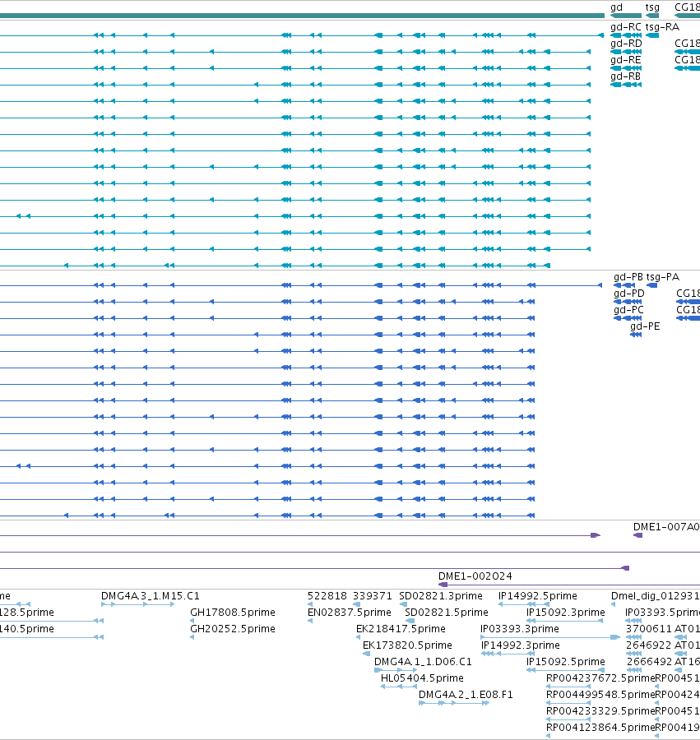Click the IP14992.5prime EST label
The image size is (700, 740).
point(538,596)
